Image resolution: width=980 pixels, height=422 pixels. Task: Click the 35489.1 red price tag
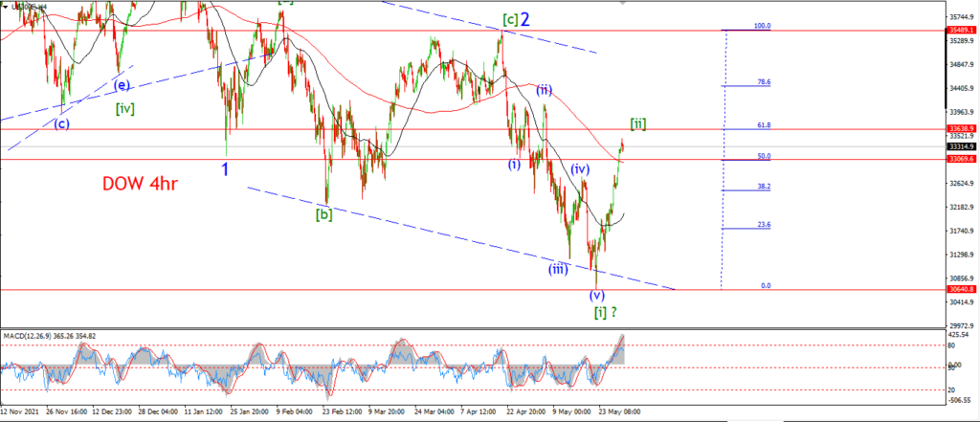point(959,30)
